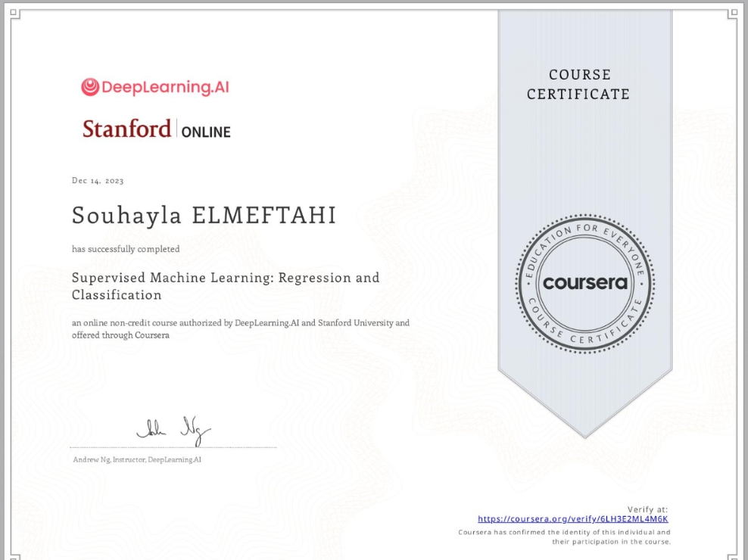Select the date "Dec 14, 2023"
The height and width of the screenshot is (560, 748).
[98, 181]
